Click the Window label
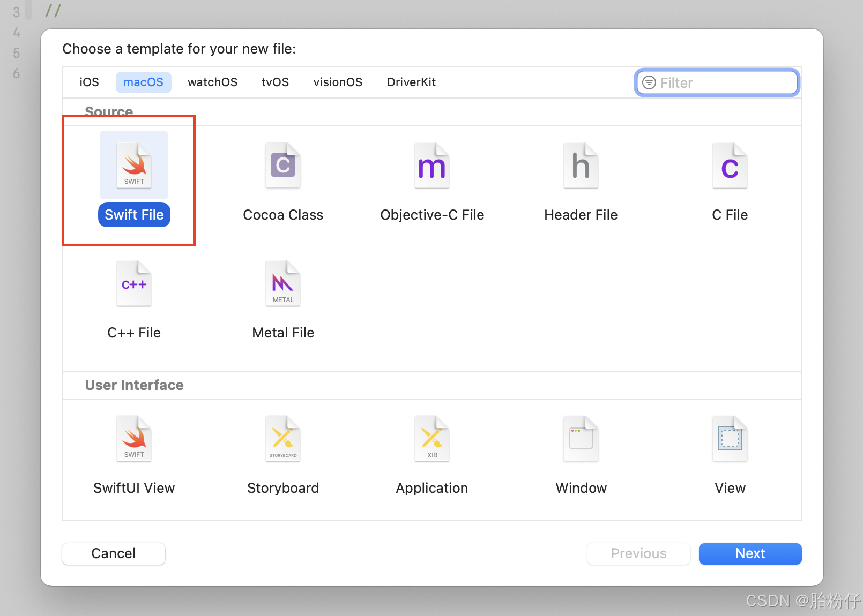863x616 pixels. pyautogui.click(x=581, y=488)
